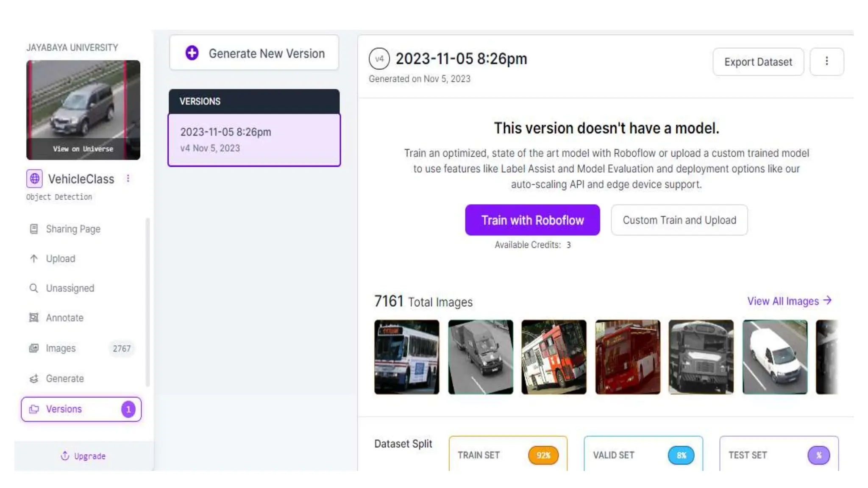This screenshot has width=868, height=488.
Task: Open the more options menu beside Export Dataset
Action: (x=826, y=61)
